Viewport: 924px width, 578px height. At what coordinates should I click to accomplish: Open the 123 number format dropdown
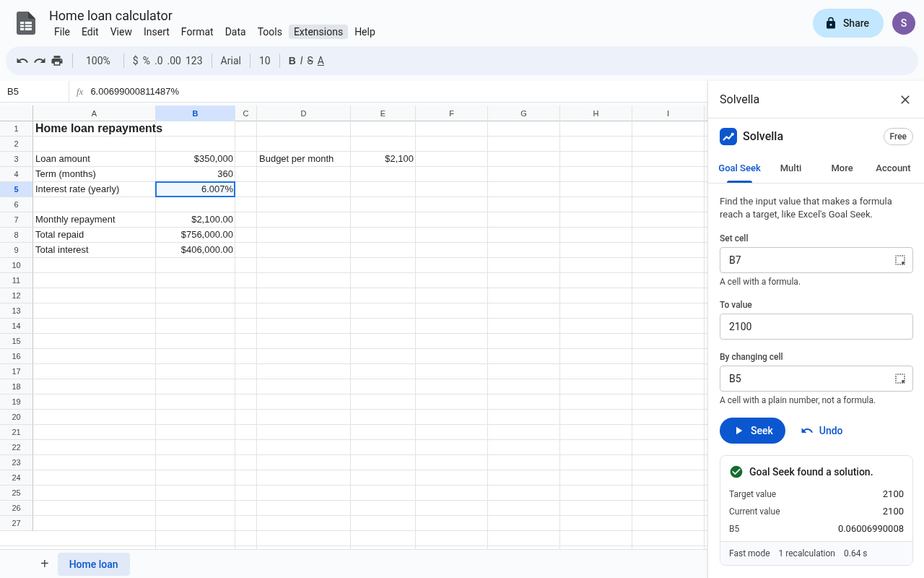[194, 61]
